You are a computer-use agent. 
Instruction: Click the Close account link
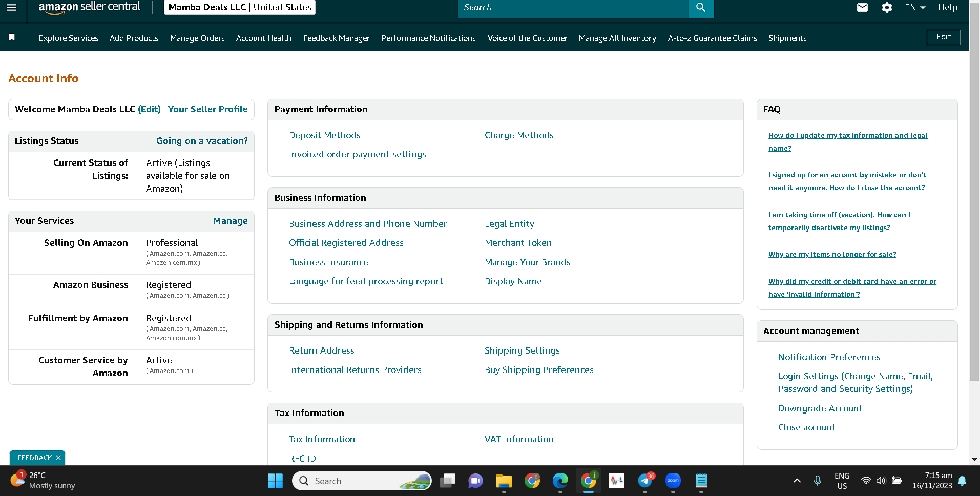807,427
